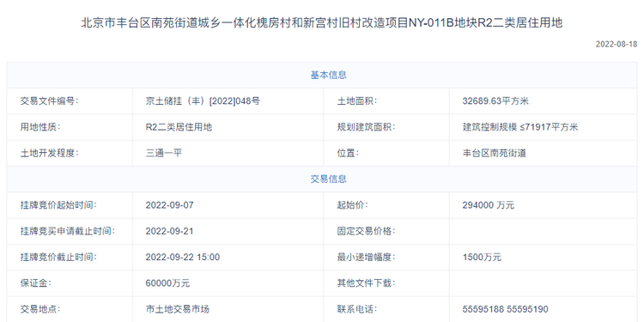Select the 市土地交易市场 value

tap(178, 309)
